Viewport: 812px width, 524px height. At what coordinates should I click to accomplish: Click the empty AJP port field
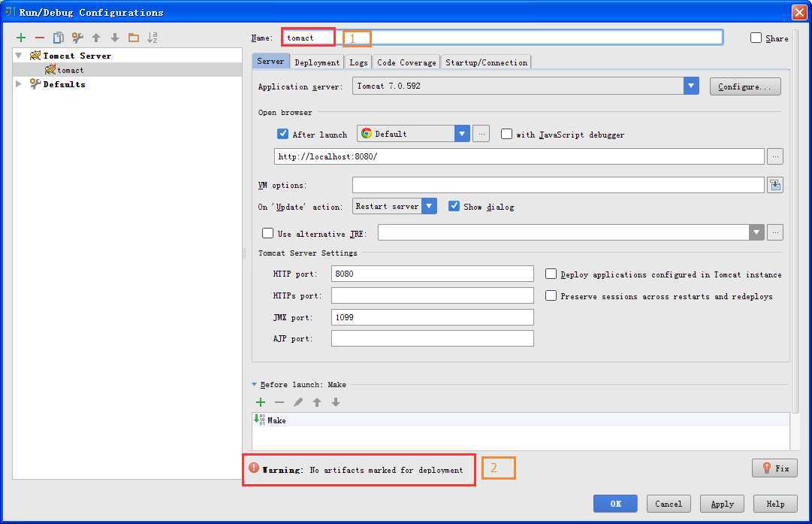click(433, 338)
